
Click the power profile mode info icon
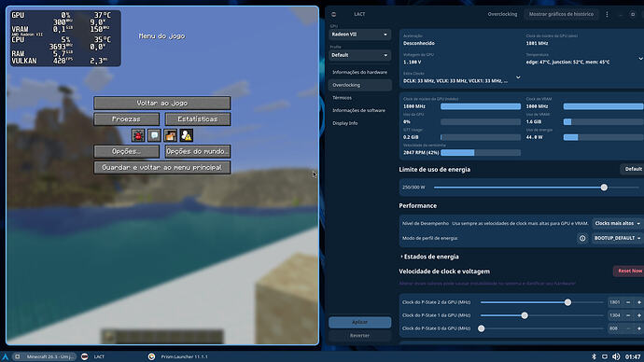coord(582,238)
